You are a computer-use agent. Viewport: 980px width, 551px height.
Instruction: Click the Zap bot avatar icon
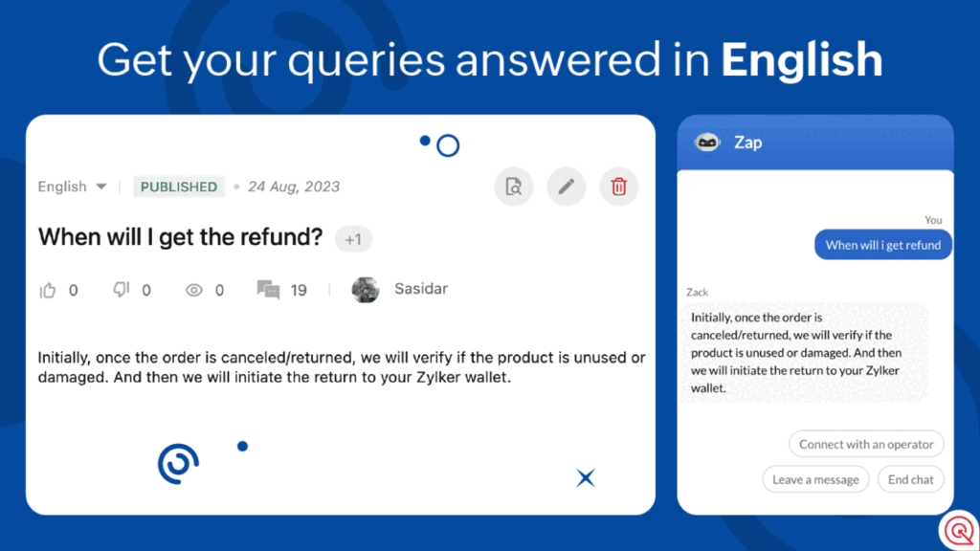tap(706, 143)
